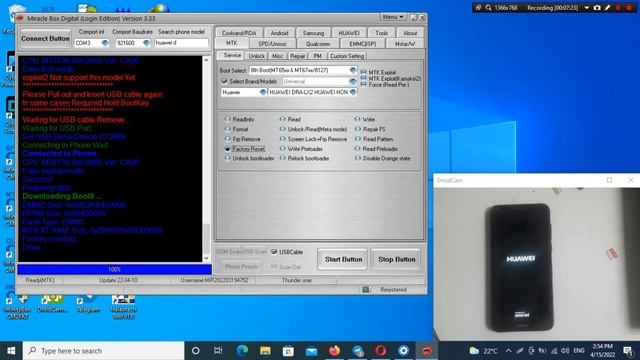640x360 pixels.
Task: Enable Force (Read Pre) checkbox
Action: [x=363, y=84]
